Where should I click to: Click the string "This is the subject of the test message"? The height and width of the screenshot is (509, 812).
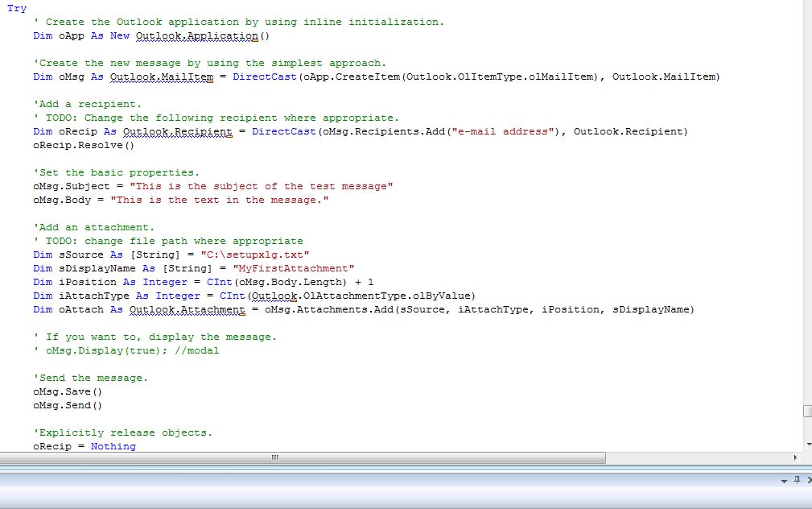262,187
